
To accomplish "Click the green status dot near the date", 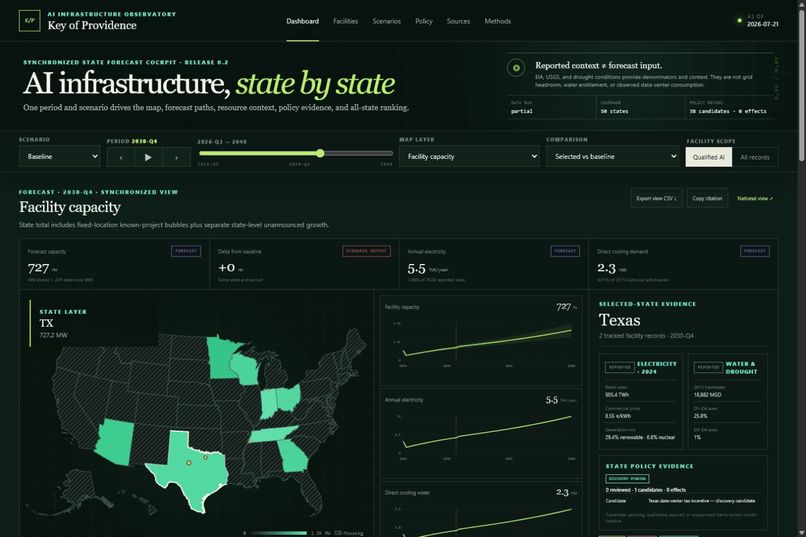I will 740,21.
